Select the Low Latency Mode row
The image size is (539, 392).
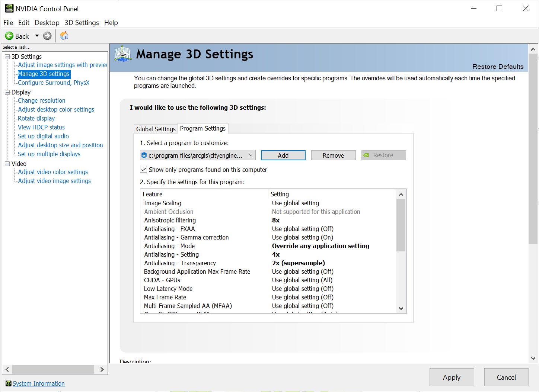[x=268, y=289]
